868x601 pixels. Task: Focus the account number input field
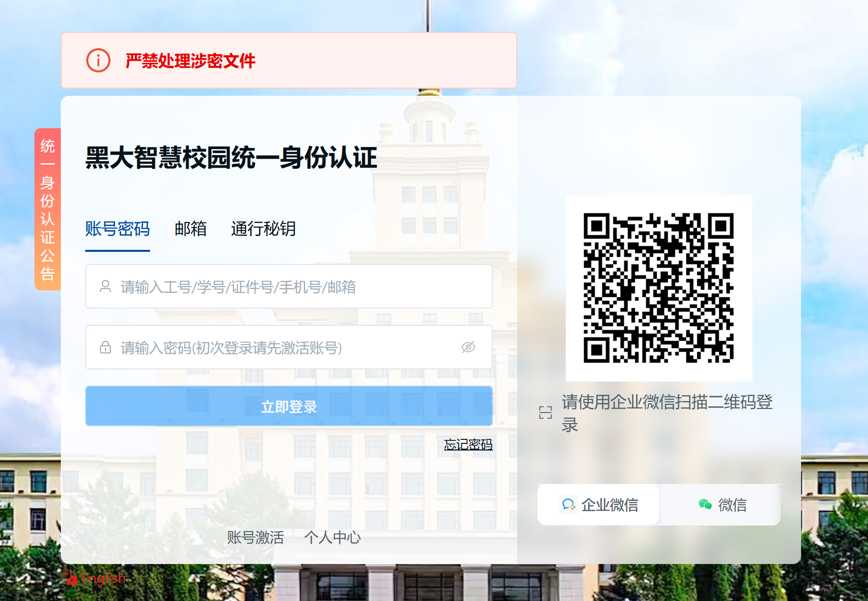289,286
